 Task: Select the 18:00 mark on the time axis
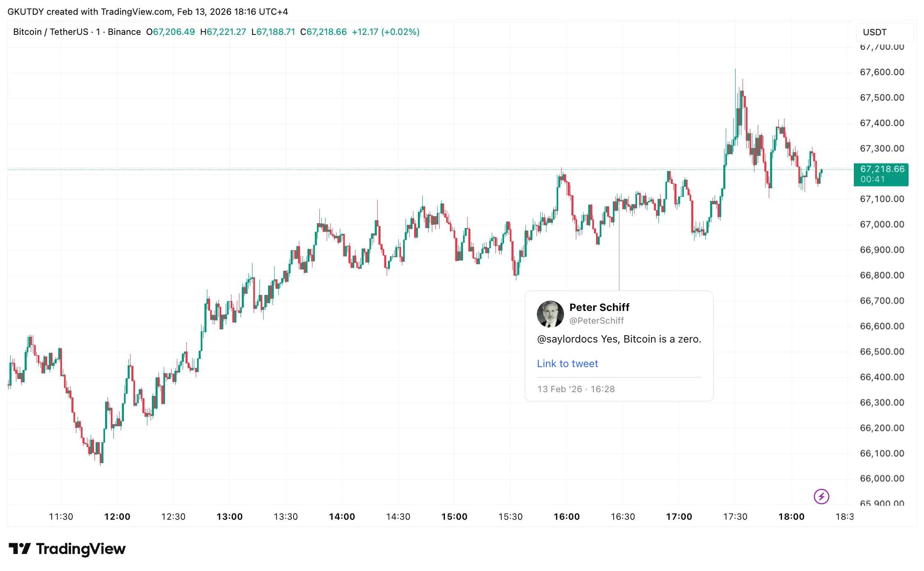[791, 517]
